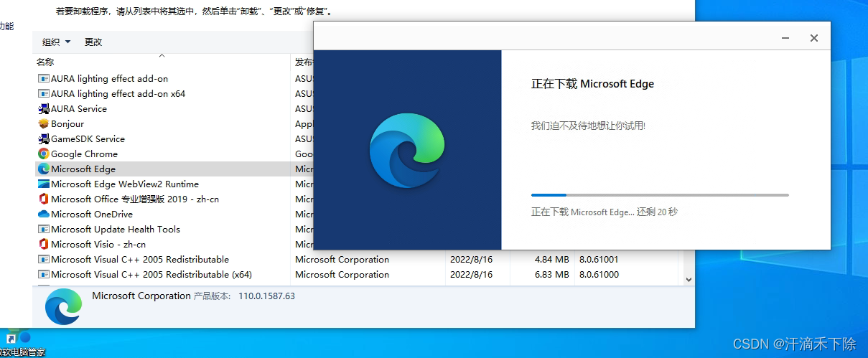Click the Edge logo in the installer dialog
This screenshot has width=868, height=358.
407,150
